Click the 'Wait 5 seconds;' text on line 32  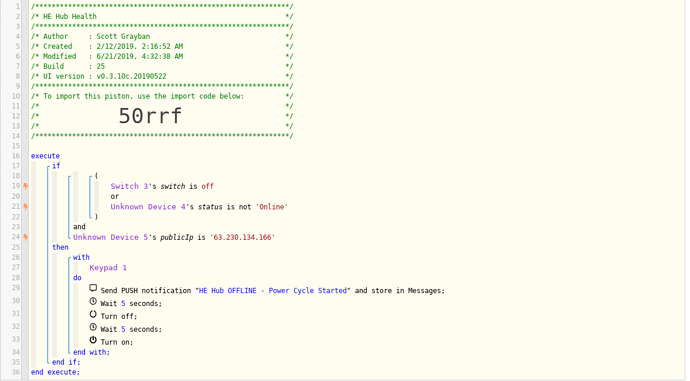(131, 329)
